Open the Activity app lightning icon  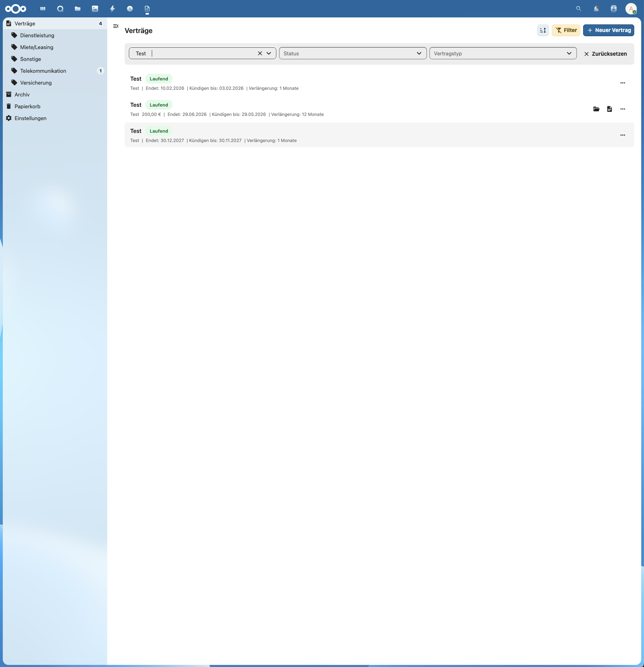point(112,8)
